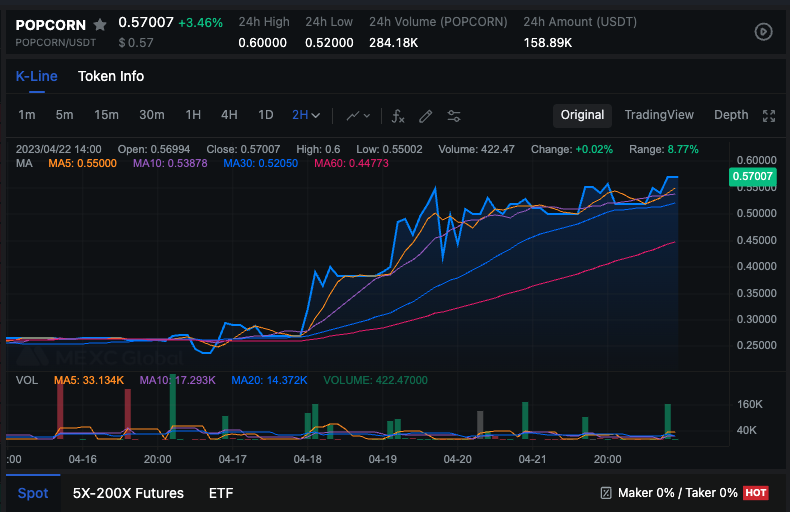Click the 24h Low value 0.52000
The width and height of the screenshot is (790, 512).
[x=329, y=43]
